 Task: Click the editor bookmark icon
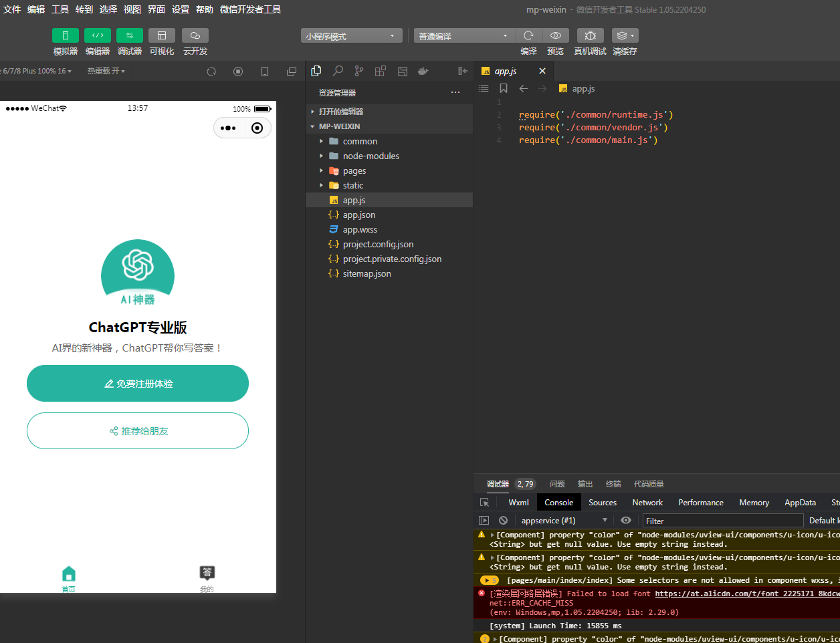coord(504,88)
